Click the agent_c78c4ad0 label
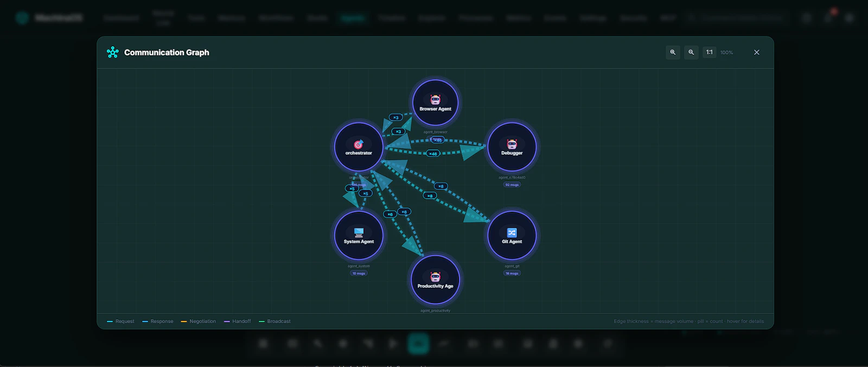This screenshot has width=868, height=367. tap(512, 178)
